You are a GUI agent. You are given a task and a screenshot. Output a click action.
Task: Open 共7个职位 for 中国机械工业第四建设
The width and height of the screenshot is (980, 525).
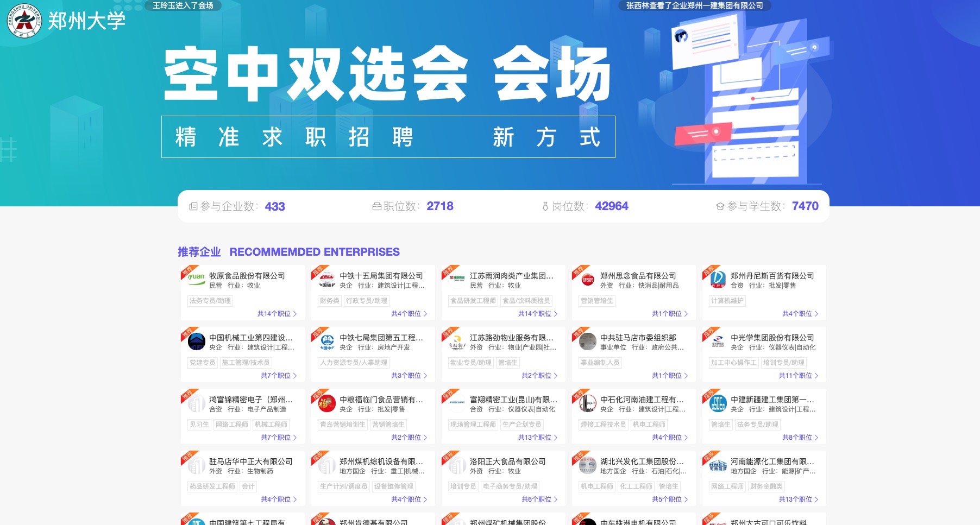tap(279, 376)
